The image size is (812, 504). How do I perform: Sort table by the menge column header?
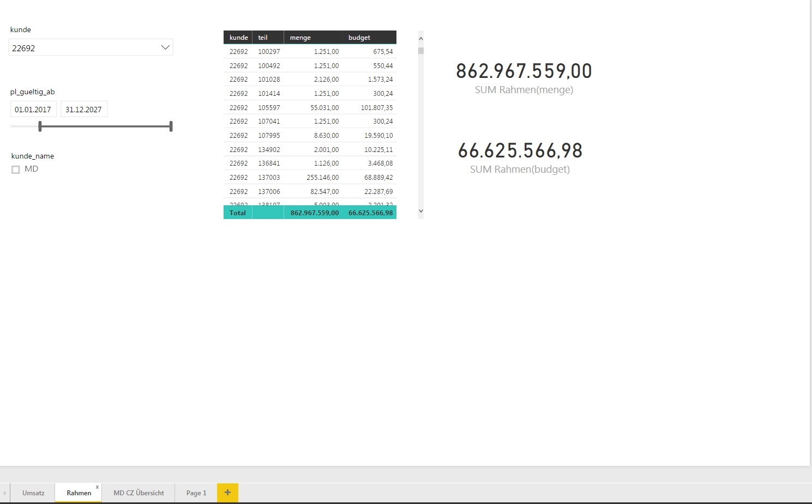pyautogui.click(x=313, y=38)
